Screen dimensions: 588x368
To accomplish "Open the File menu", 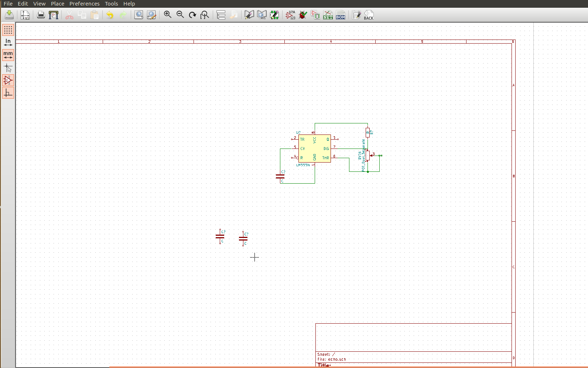I will 8,3.
